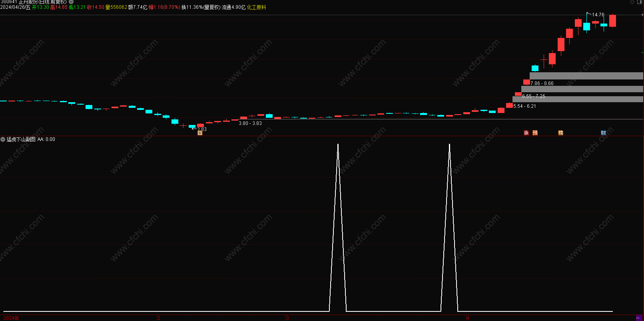Click the 涨 event marker icon
Screen dimensions: 644x321
point(526,133)
